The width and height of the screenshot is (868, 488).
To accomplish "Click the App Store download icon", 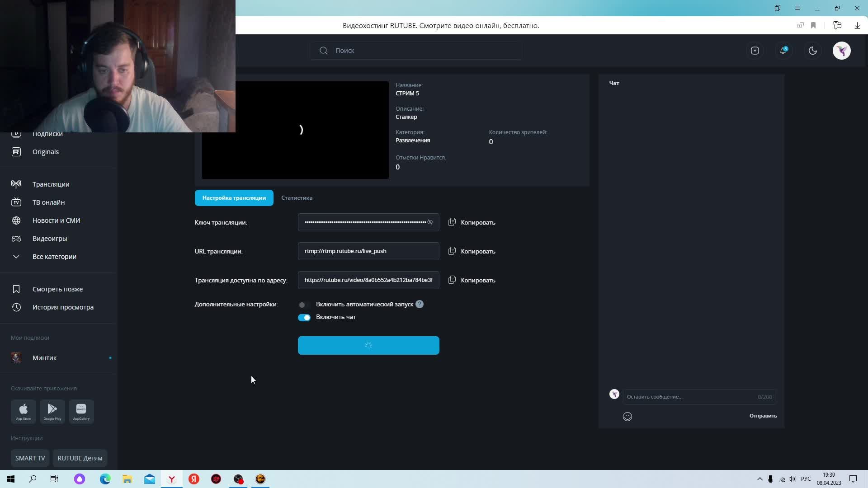I will tap(24, 411).
